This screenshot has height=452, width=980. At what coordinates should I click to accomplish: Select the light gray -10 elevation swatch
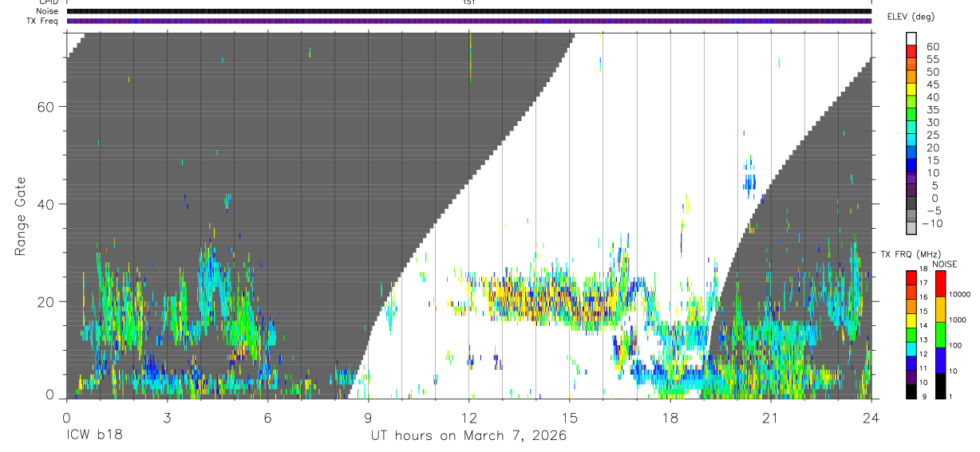point(911,228)
